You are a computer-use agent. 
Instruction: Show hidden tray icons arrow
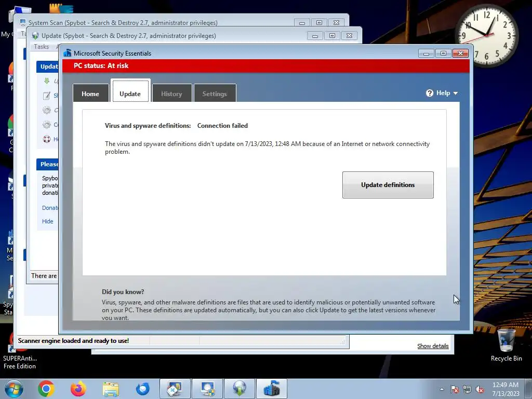(442, 389)
